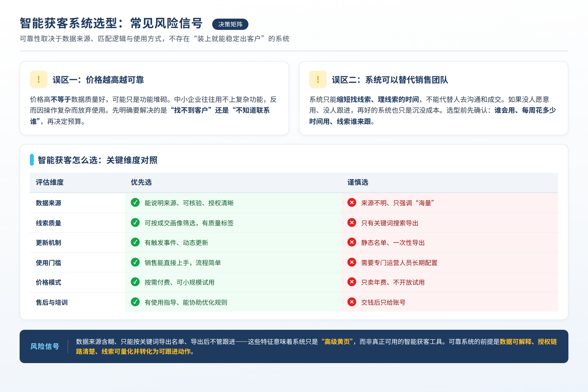Click the text 来源不明、只强调“海量”
The height and width of the screenshot is (392, 588).
tap(397, 203)
